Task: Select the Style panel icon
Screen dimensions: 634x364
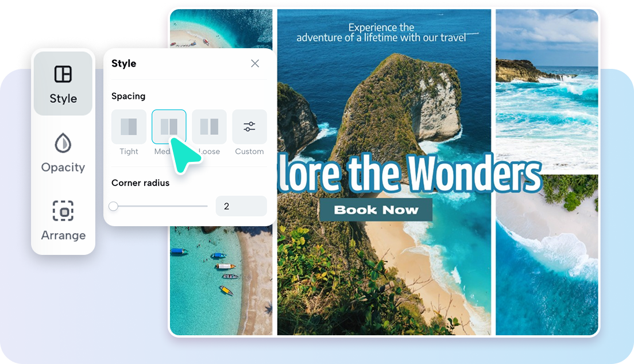Action: 63,73
